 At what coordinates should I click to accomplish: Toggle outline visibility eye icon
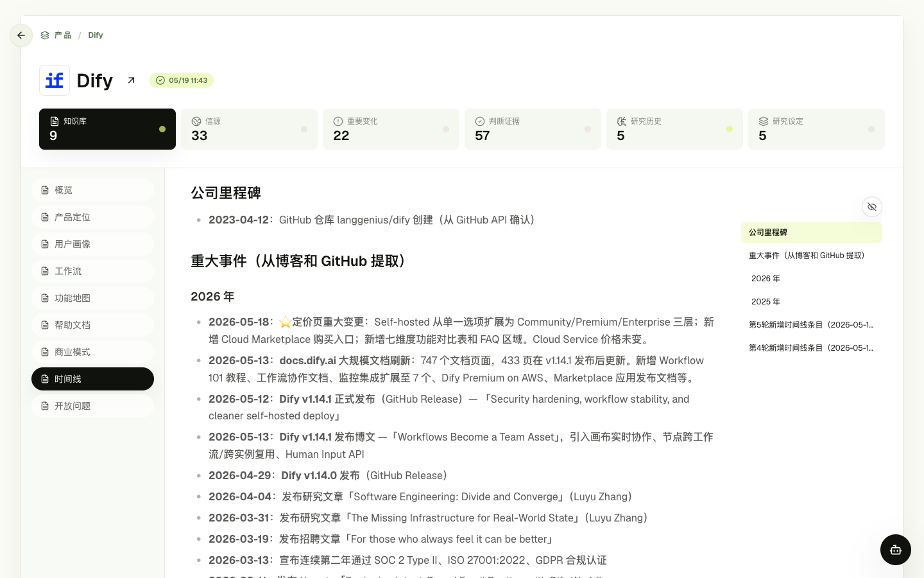point(872,207)
